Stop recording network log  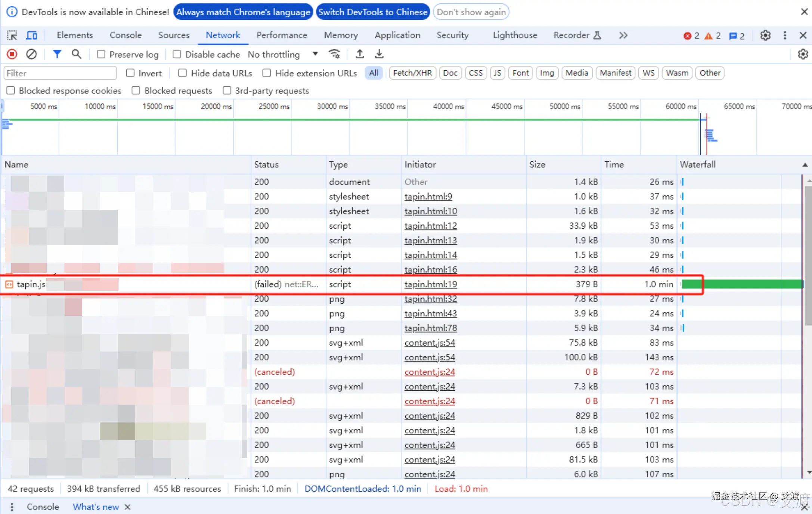coord(12,55)
